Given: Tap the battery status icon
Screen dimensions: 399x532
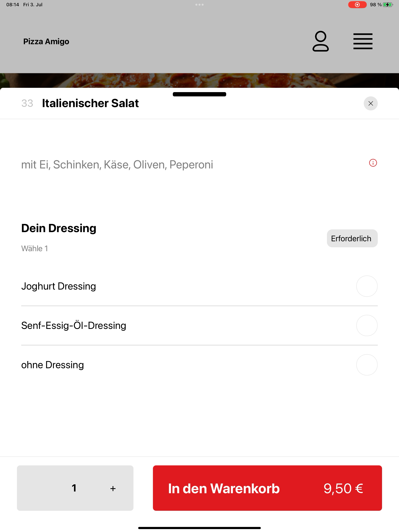Looking at the screenshot, I should tap(388, 4).
